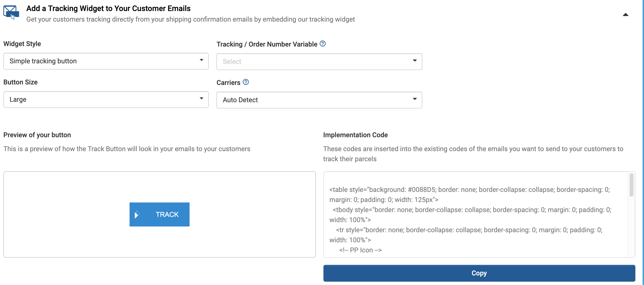Viewport: 644px width, 285px height.
Task: Click the Carriers dropdown arrow
Action: point(415,99)
